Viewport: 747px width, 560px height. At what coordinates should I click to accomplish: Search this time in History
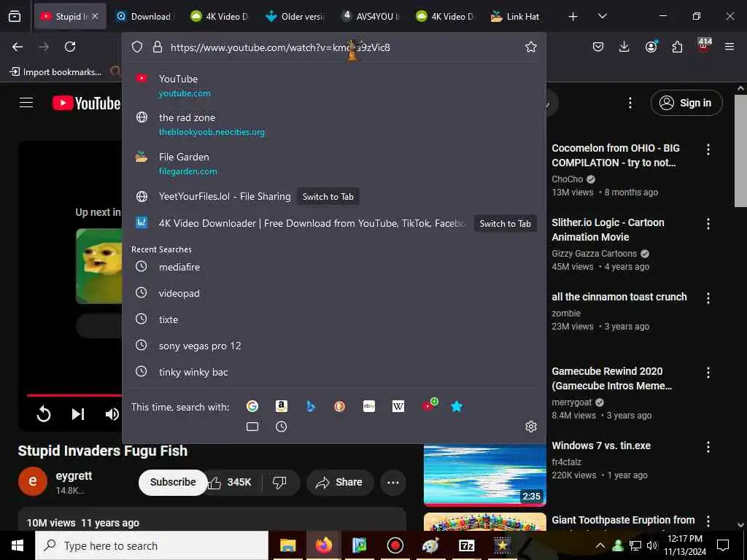pos(281,427)
